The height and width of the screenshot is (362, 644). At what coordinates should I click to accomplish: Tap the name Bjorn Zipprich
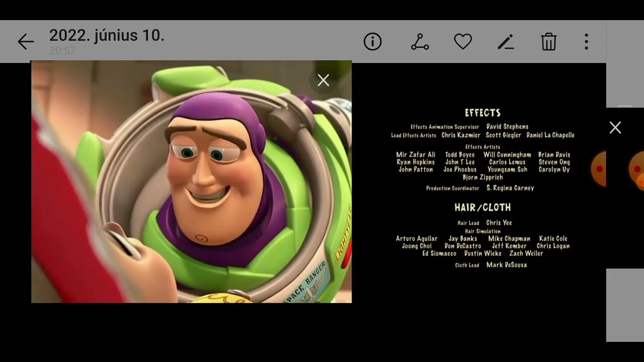click(x=482, y=177)
